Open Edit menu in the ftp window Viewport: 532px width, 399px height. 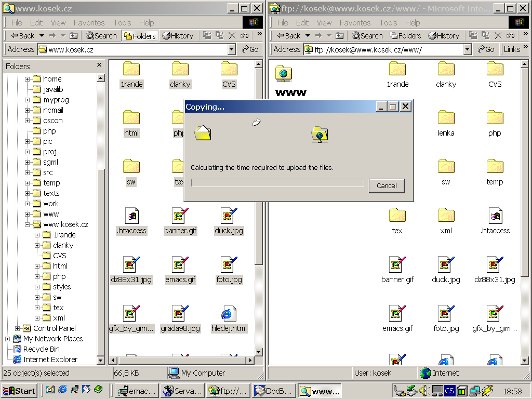click(x=302, y=23)
